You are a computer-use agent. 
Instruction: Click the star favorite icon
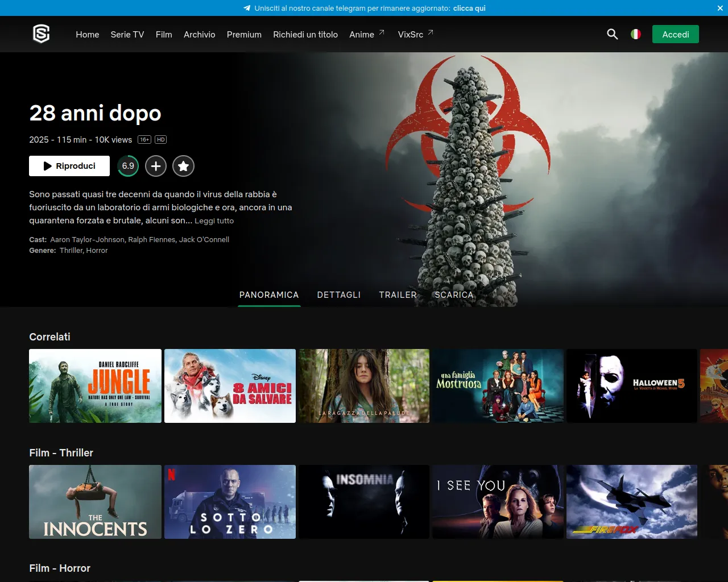[183, 166]
